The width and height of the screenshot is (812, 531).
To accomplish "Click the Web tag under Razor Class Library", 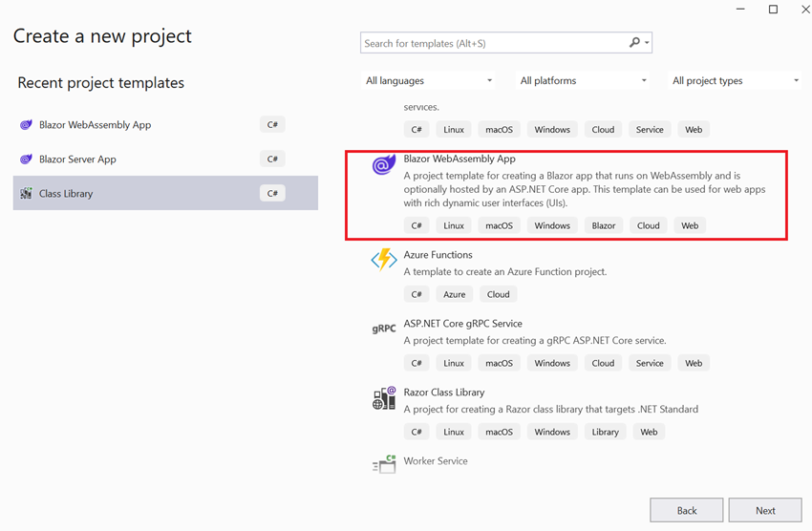I will point(649,432).
